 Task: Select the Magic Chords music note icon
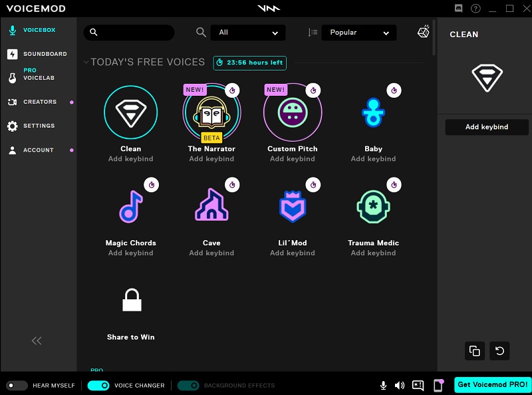[130, 206]
